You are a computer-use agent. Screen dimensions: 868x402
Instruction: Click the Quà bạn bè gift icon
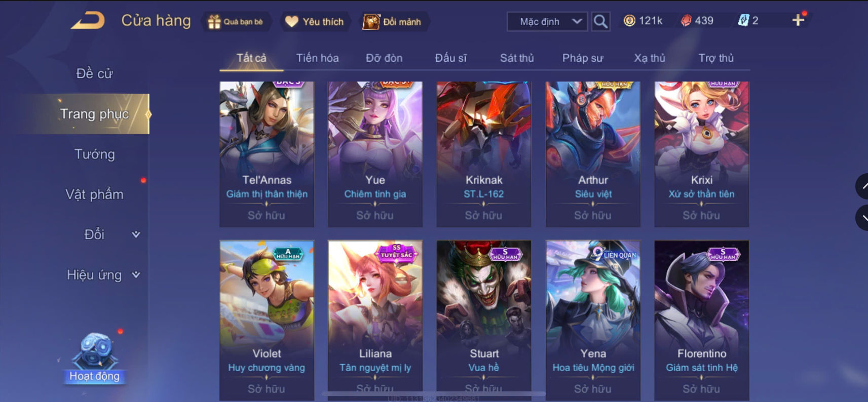click(x=214, y=22)
